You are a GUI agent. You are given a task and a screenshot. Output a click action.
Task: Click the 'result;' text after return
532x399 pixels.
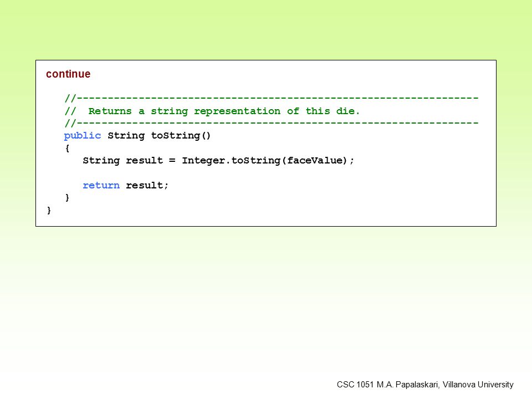click(147, 185)
